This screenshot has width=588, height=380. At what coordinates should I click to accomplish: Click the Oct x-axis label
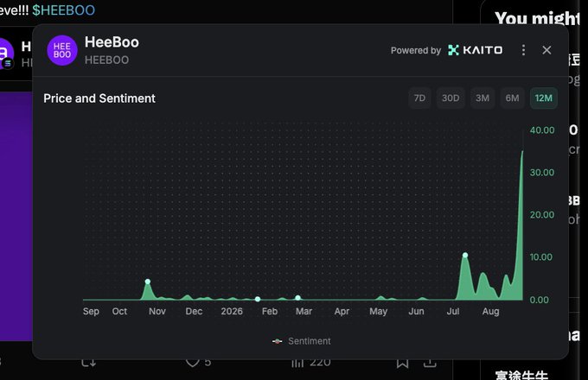pyautogui.click(x=119, y=311)
